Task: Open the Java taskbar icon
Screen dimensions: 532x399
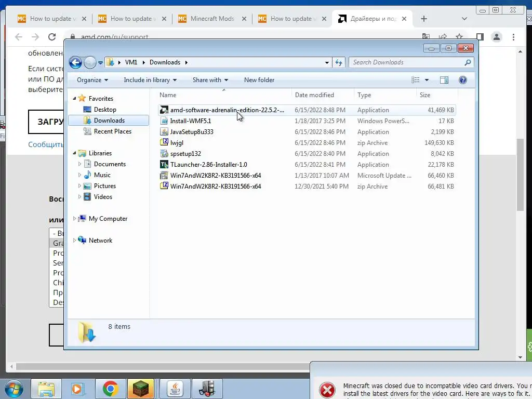Action: (175, 389)
